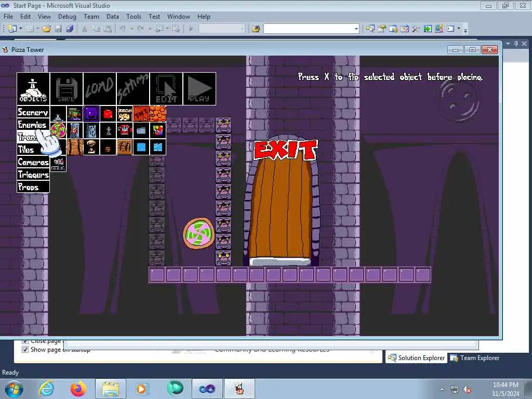The height and width of the screenshot is (399, 532).
Task: Open the Objects panel in Pizza Tower editor
Action: tap(33, 88)
